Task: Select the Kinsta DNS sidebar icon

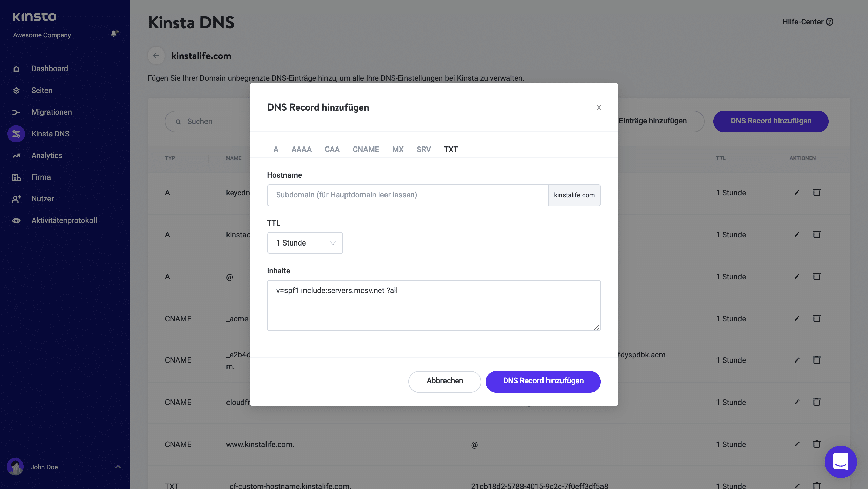Action: coord(16,134)
